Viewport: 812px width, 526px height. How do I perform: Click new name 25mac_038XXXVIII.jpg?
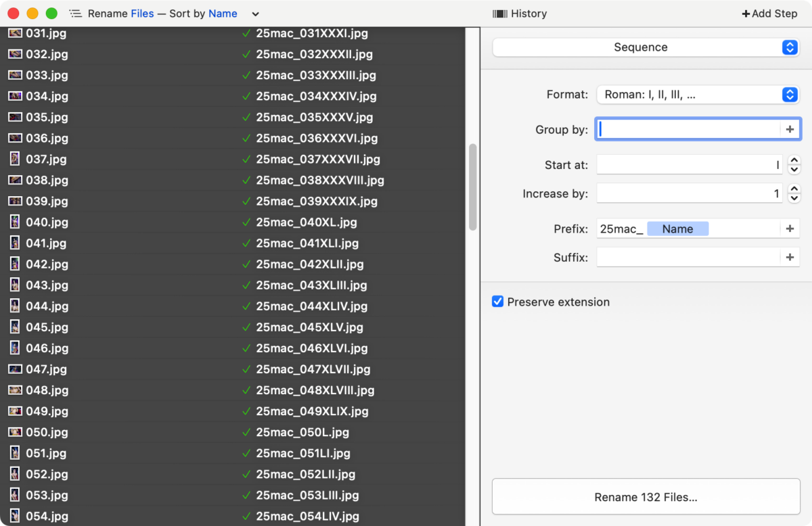click(320, 180)
